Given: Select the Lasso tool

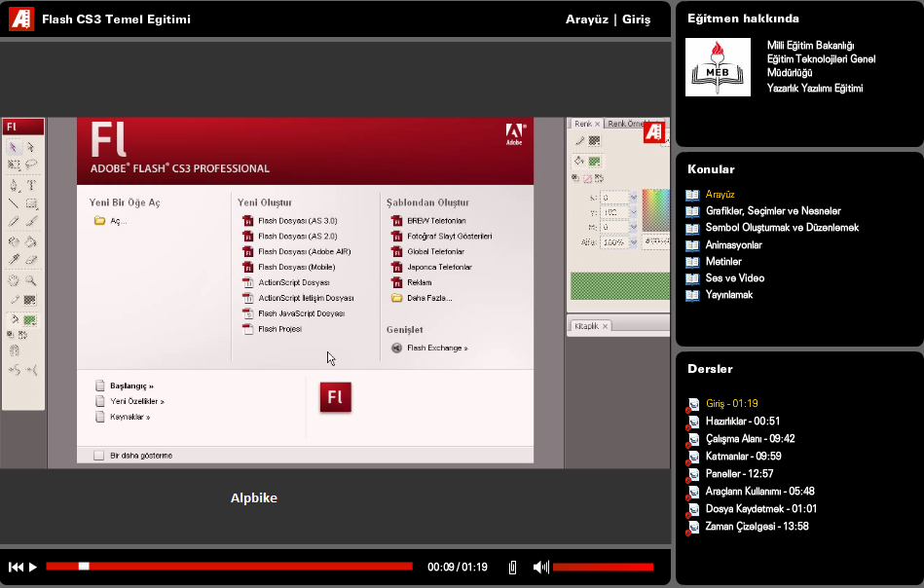Looking at the screenshot, I should 30,165.
